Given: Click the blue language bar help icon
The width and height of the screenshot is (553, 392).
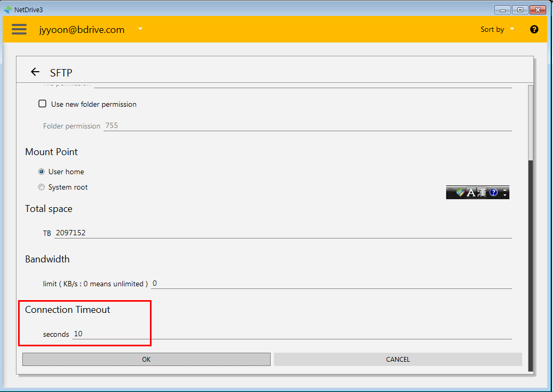Looking at the screenshot, I should coord(493,192).
